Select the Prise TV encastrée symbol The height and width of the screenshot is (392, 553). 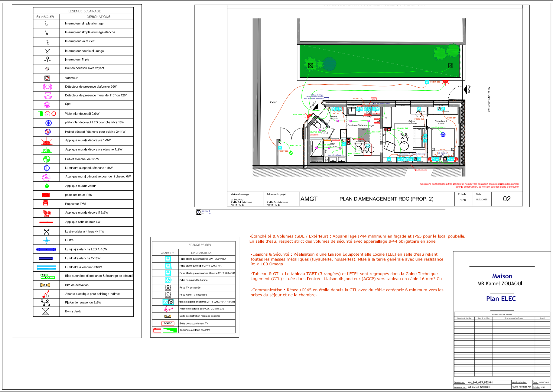click(168, 288)
